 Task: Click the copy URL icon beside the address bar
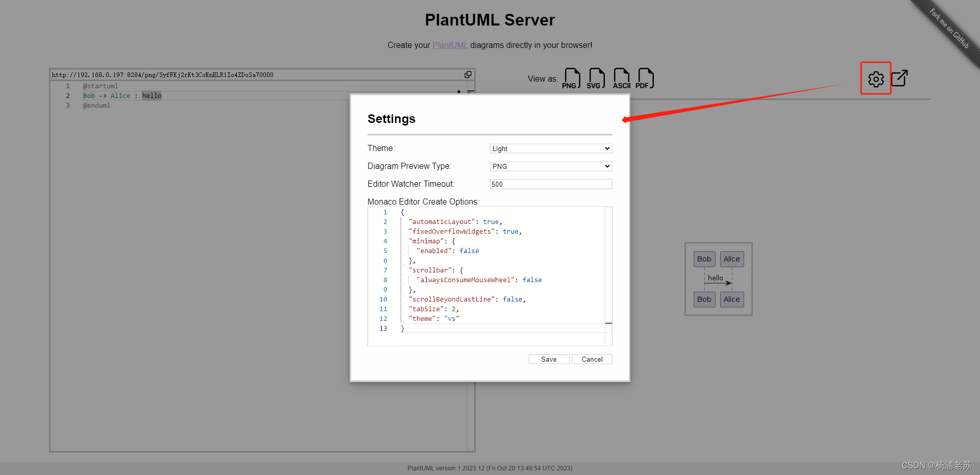468,74
